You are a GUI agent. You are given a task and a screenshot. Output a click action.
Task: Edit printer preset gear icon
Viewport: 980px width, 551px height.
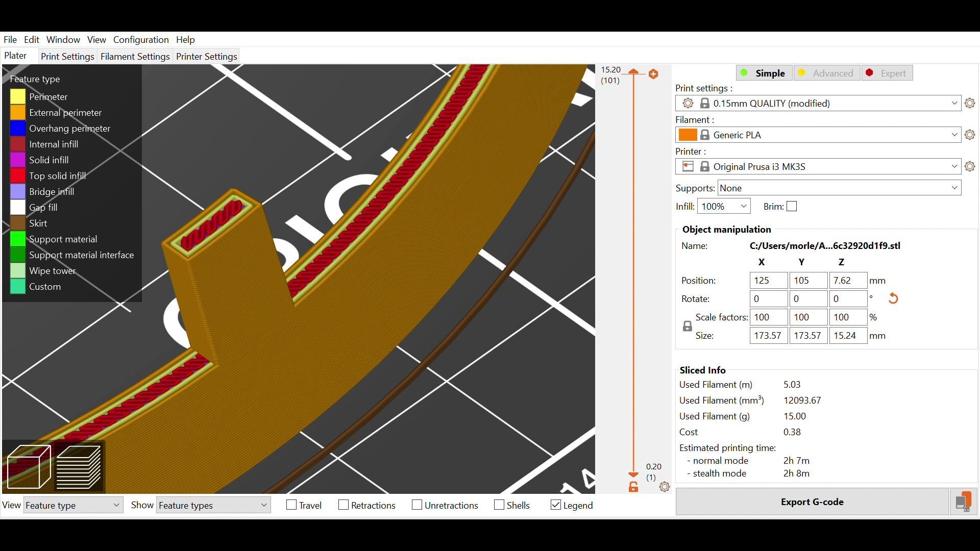click(970, 166)
